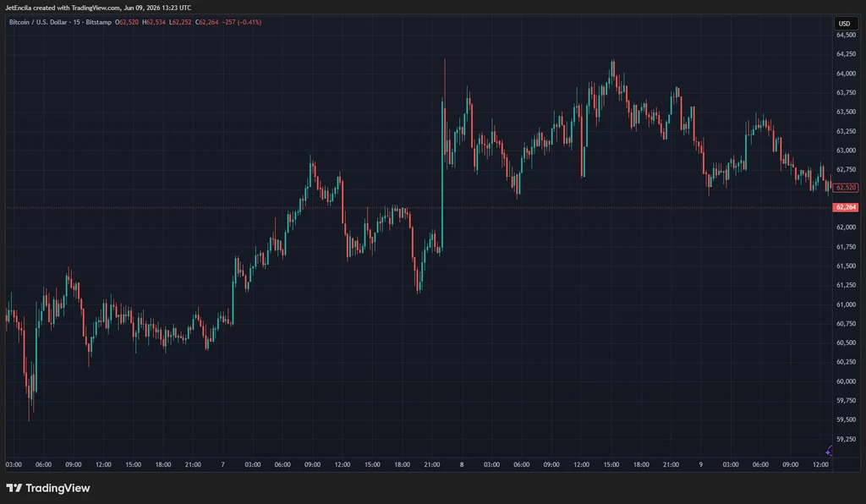Image resolution: width=866 pixels, height=504 pixels.
Task: Select the 64,000 price axis label
Action: coord(846,74)
